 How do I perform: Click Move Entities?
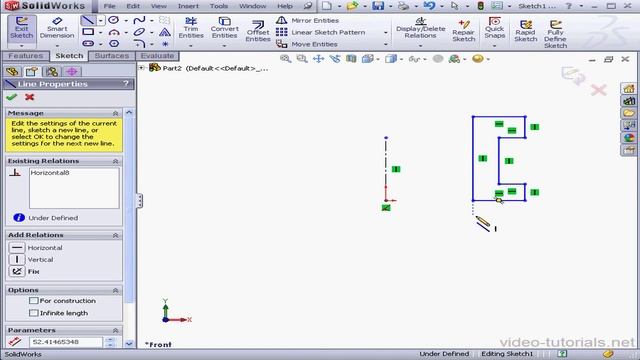(x=307, y=44)
